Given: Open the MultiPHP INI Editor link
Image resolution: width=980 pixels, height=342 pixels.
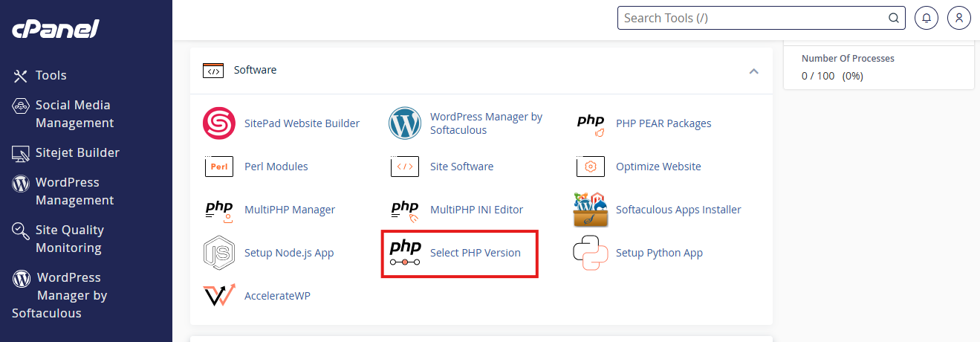Looking at the screenshot, I should click(476, 210).
